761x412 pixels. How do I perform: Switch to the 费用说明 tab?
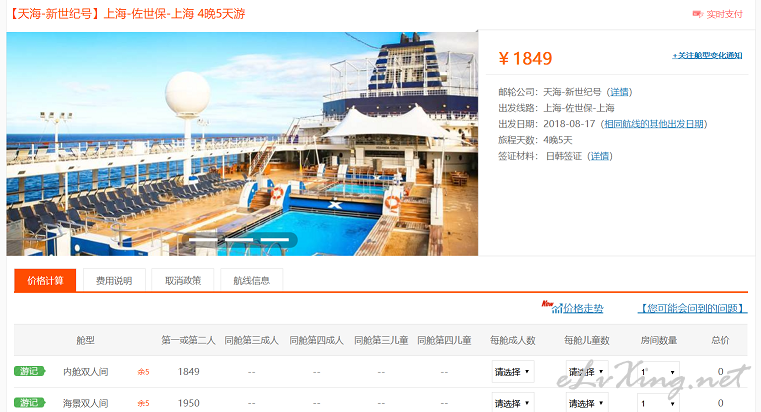point(114,280)
